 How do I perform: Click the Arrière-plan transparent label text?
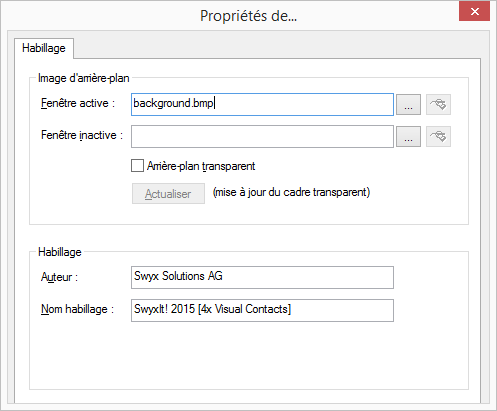[201, 166]
